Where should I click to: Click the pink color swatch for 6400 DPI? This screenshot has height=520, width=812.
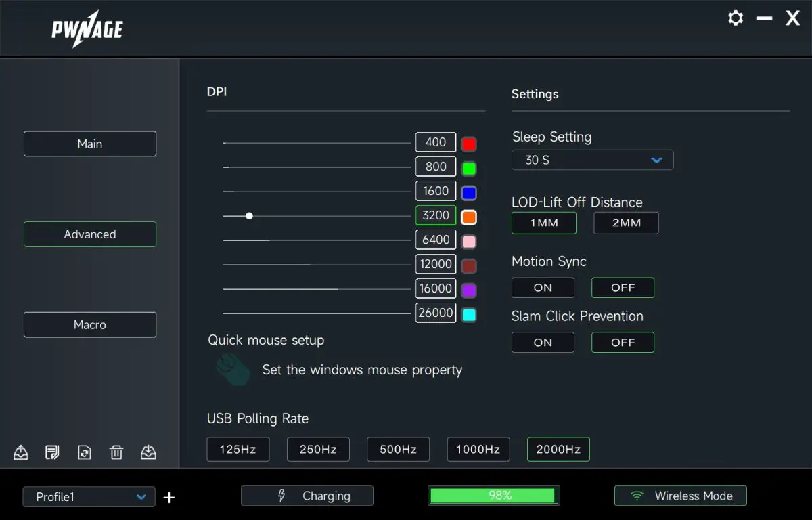coord(469,242)
